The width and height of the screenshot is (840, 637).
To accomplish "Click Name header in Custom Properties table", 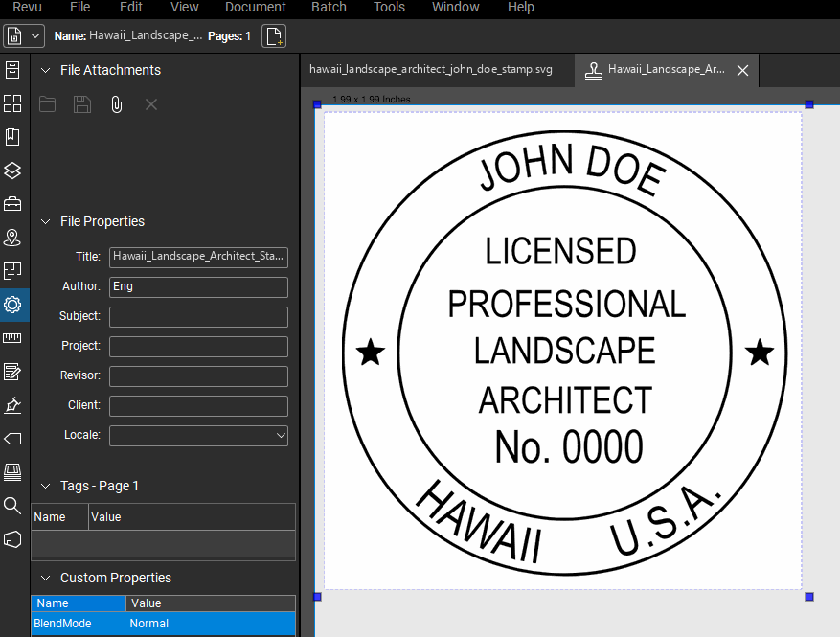I will 79,603.
